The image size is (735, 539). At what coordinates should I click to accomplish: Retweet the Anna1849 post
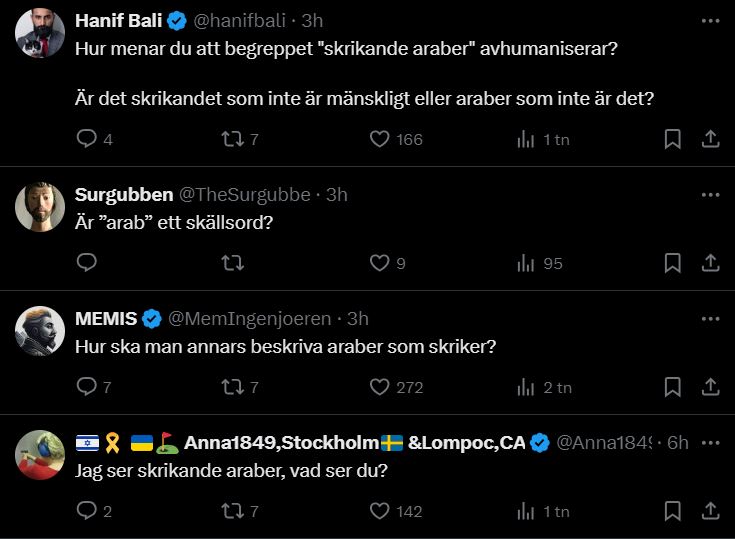[232, 511]
